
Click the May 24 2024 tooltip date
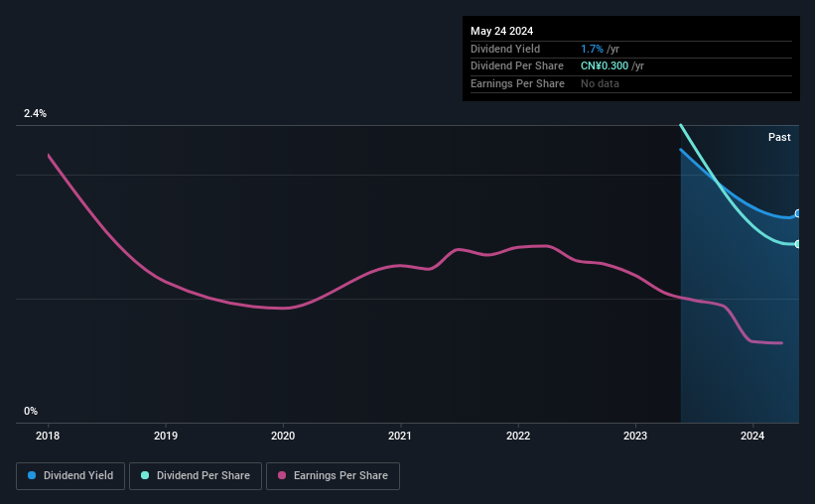pos(502,31)
